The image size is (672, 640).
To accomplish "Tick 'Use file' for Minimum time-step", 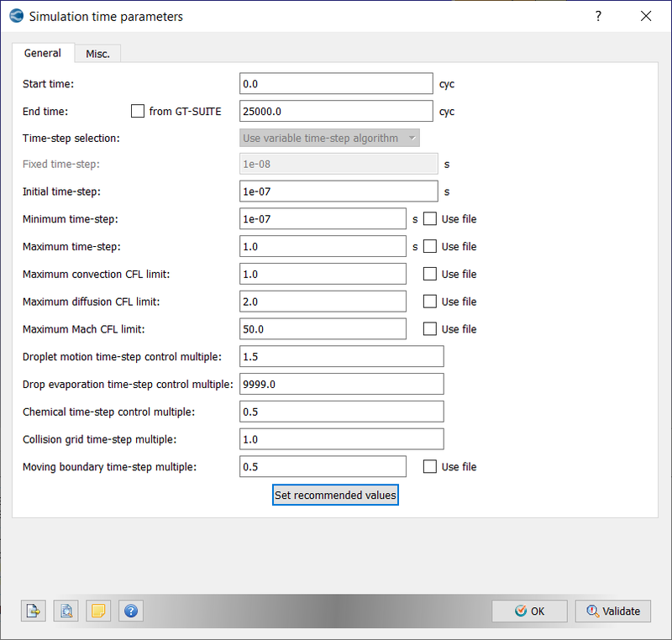I will (x=430, y=219).
